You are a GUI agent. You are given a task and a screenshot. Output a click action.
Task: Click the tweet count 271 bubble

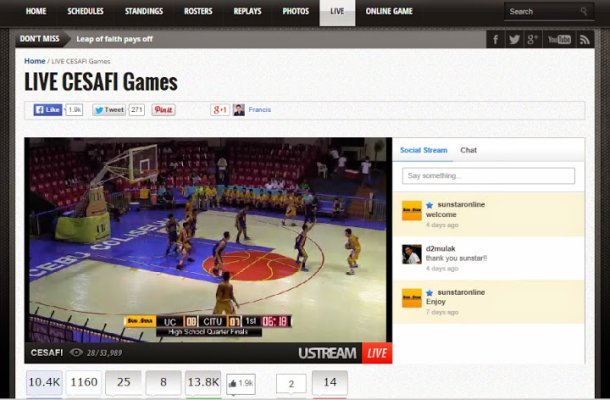pos(137,110)
